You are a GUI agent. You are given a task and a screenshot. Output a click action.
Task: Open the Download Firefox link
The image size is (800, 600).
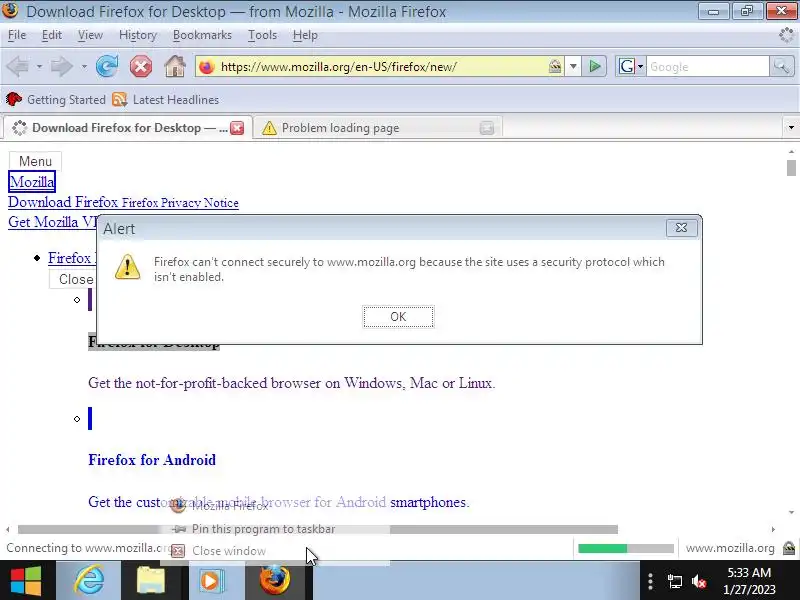point(63,202)
